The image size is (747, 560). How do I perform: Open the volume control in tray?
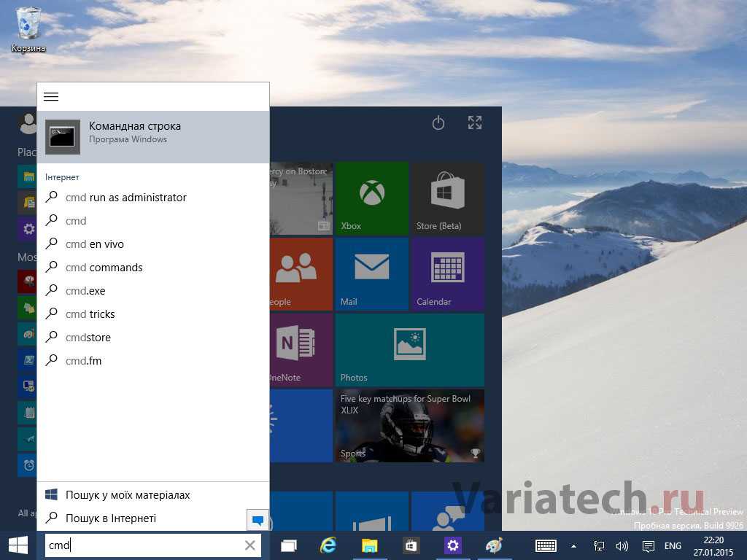coord(622,546)
